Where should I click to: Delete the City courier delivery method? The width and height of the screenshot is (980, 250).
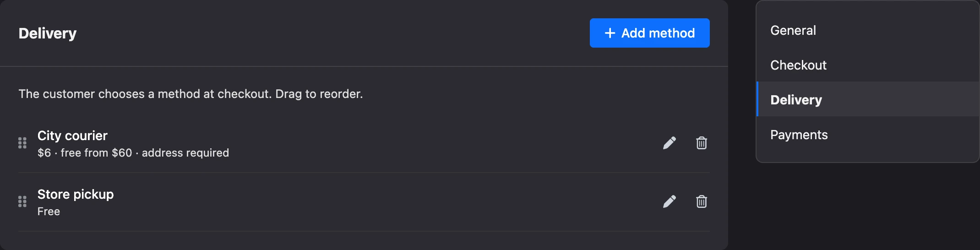pos(702,143)
